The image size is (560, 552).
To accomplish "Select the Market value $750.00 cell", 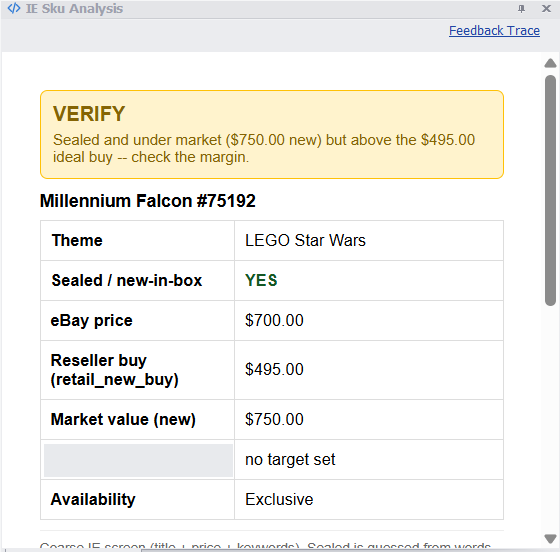I will click(x=369, y=419).
